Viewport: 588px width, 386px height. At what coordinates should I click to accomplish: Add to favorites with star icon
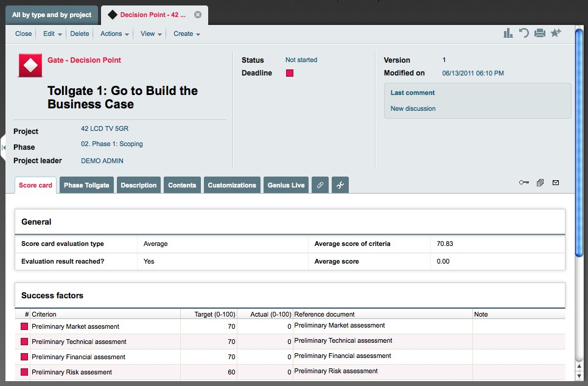(x=556, y=33)
